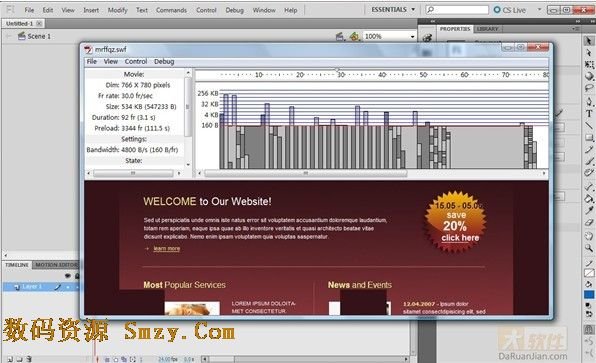Click the search field in Flash title bar
The height and width of the screenshot is (363, 596).
point(457,10)
